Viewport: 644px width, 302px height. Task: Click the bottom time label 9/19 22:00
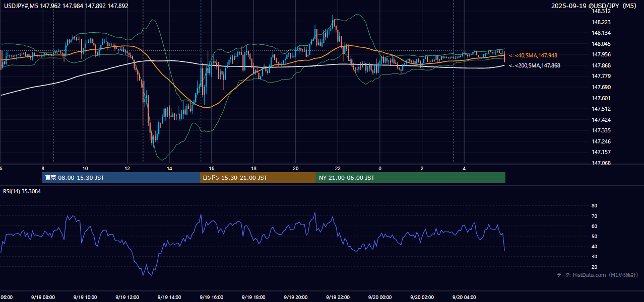coord(337,297)
